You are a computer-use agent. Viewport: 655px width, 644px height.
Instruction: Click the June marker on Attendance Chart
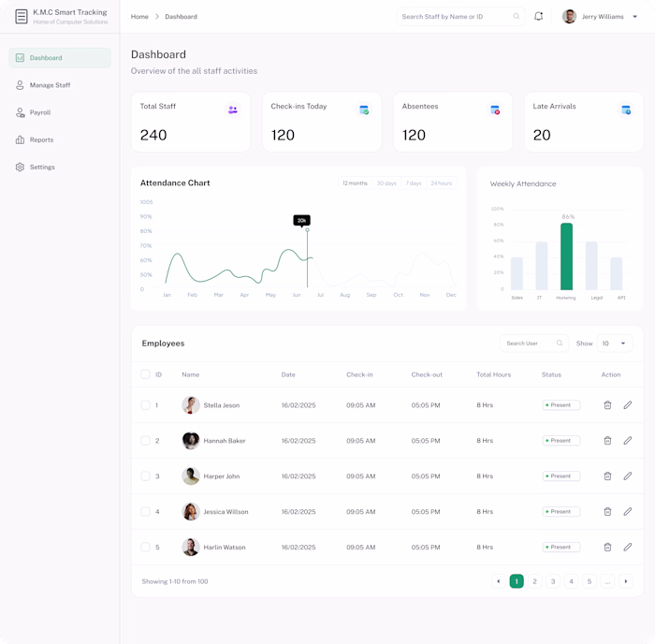[308, 230]
